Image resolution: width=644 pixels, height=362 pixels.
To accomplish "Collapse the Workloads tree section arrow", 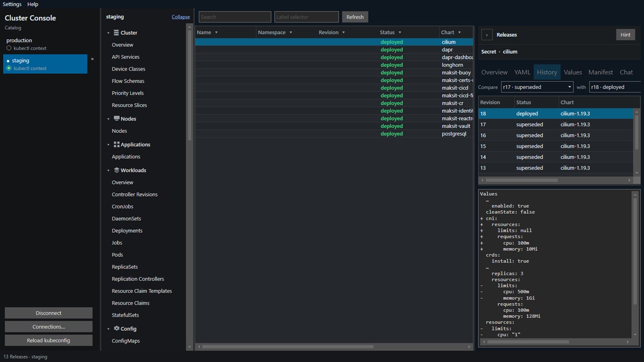I will coord(109,170).
